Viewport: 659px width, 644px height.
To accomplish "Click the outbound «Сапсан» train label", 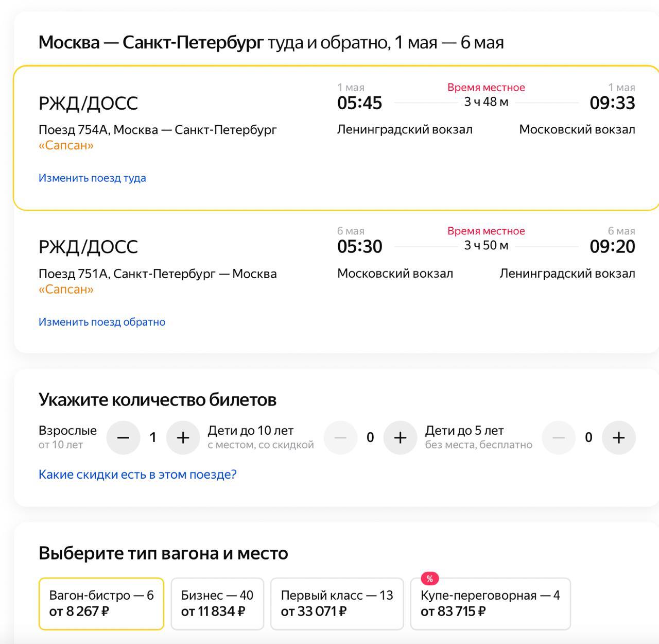I will click(66, 145).
